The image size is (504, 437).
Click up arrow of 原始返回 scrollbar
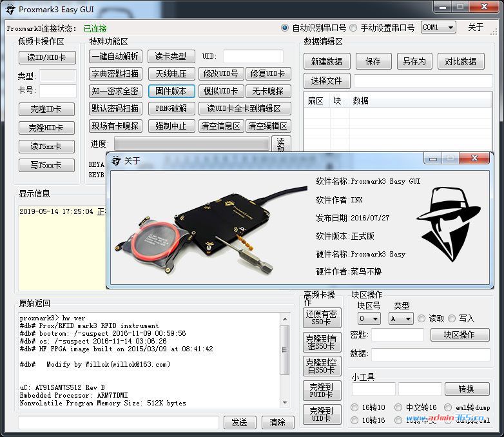(x=285, y=318)
